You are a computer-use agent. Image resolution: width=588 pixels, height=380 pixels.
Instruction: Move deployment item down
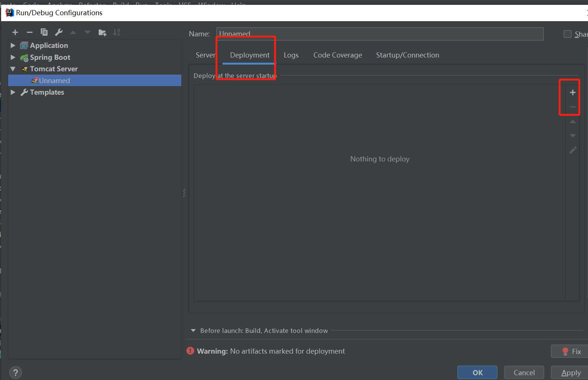(x=573, y=136)
